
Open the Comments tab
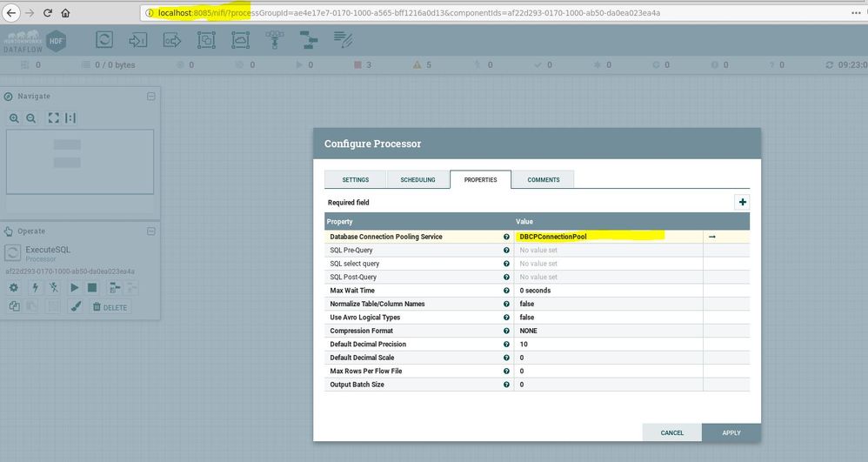[x=544, y=179]
